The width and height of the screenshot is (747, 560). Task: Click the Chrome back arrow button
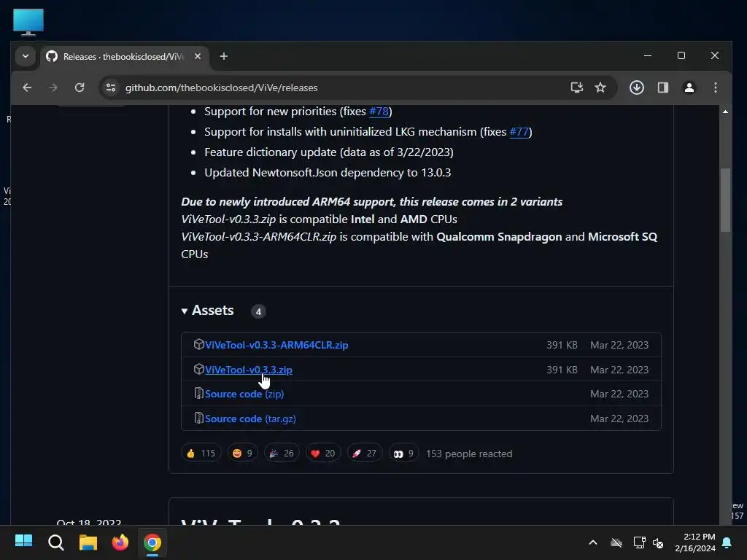pos(27,87)
